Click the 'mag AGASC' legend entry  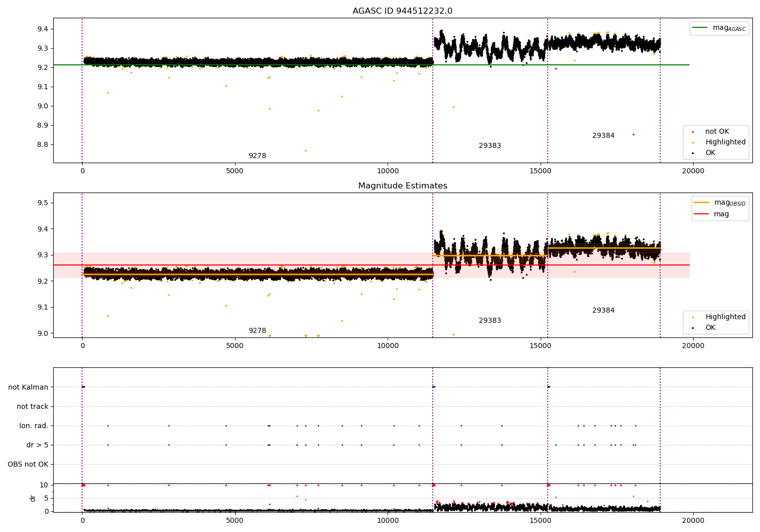click(719, 28)
